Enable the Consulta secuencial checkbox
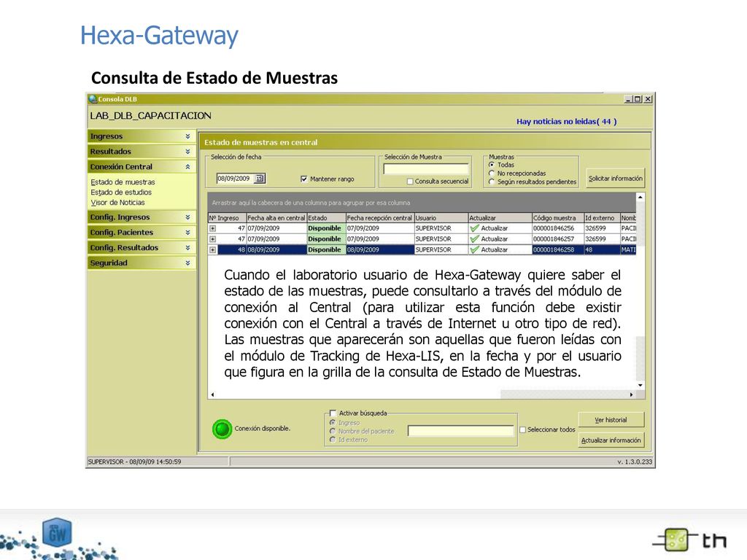Viewport: 747px width, 560px height. pyautogui.click(x=410, y=182)
